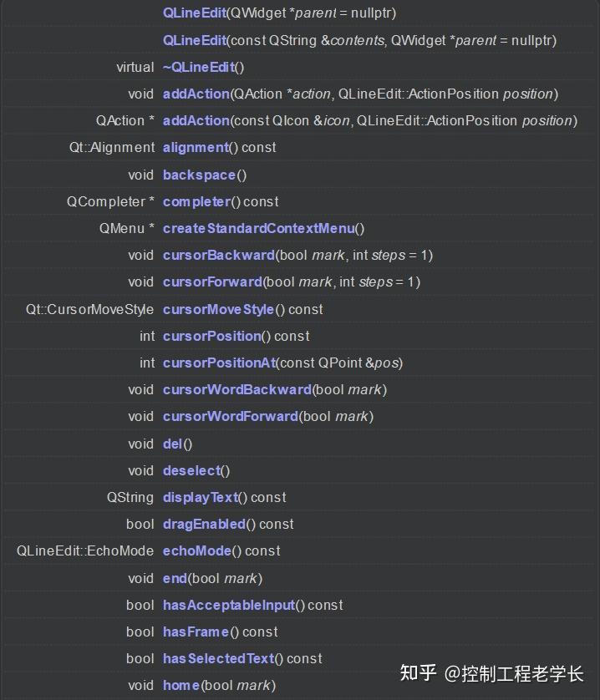This screenshot has height=700, width=600.
Task: Open the dragEnabled function link
Action: pyautogui.click(x=204, y=524)
